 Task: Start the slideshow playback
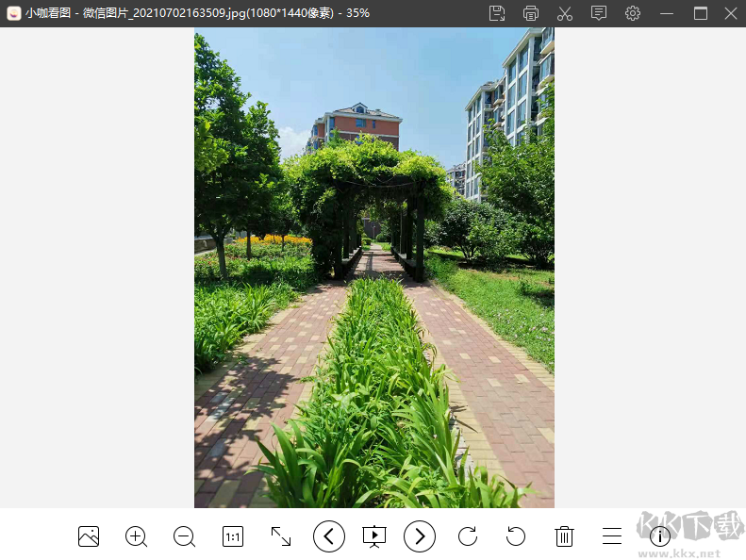pyautogui.click(x=374, y=536)
